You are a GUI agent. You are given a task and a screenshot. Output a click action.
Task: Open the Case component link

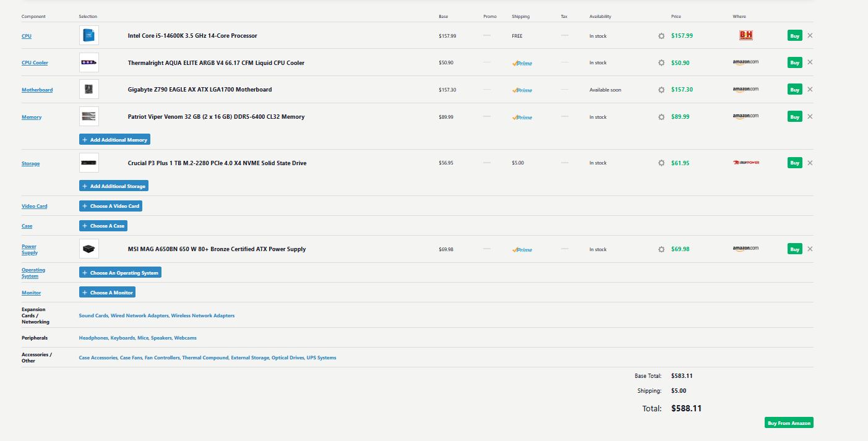coord(27,226)
